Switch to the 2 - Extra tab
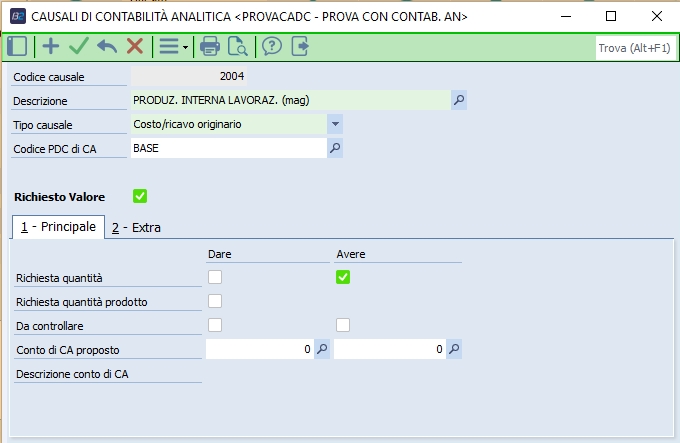This screenshot has height=443, width=680. (136, 227)
